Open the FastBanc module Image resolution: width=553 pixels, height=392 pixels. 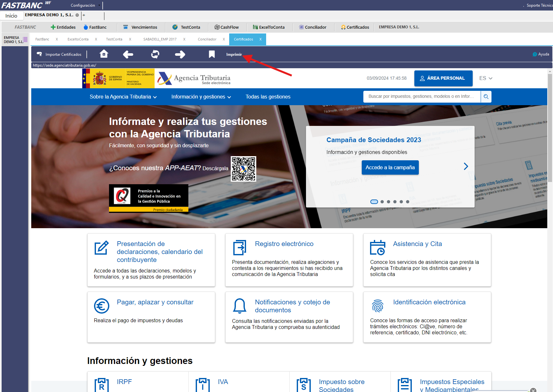tap(95, 27)
